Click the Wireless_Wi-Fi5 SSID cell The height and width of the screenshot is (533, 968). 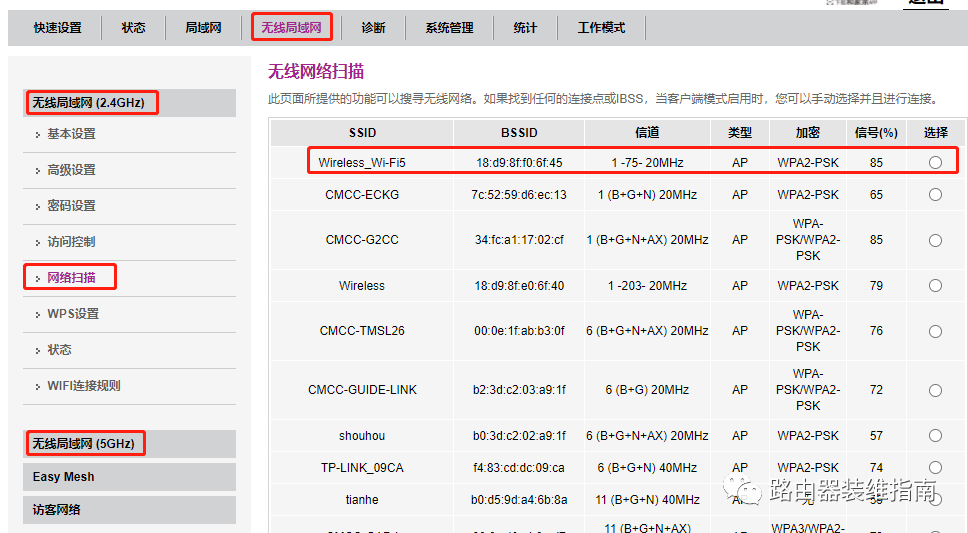(362, 163)
